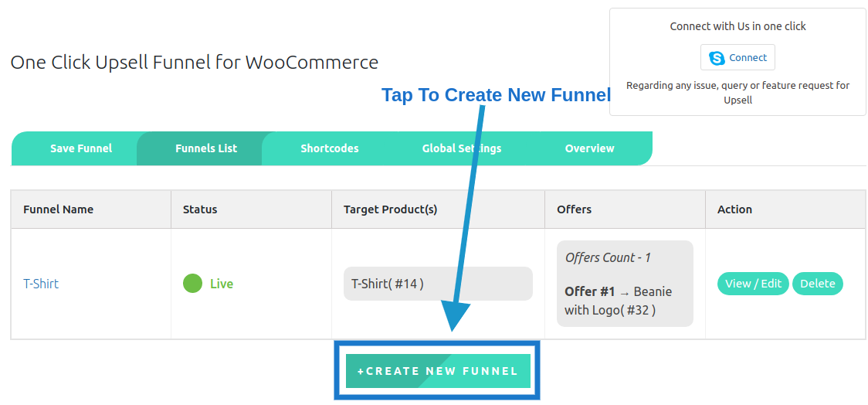
Task: Click the One Click Upsell Funnel heading
Action: pyautogui.click(x=195, y=62)
